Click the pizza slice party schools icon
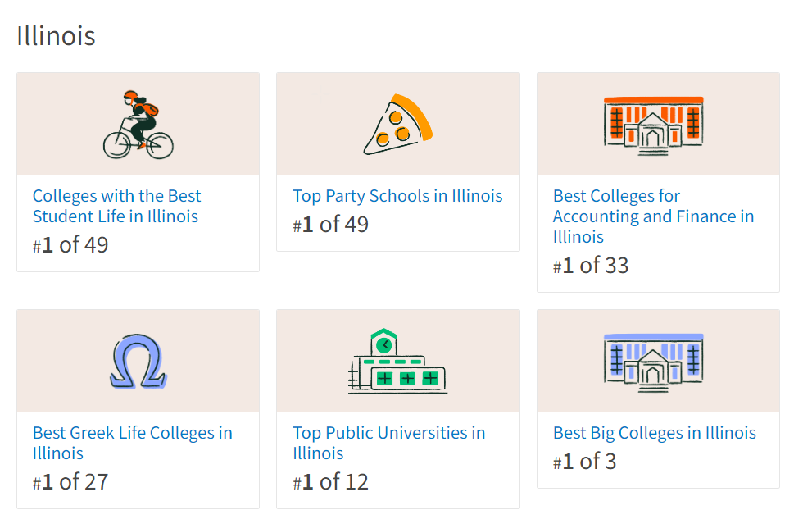 (x=397, y=125)
